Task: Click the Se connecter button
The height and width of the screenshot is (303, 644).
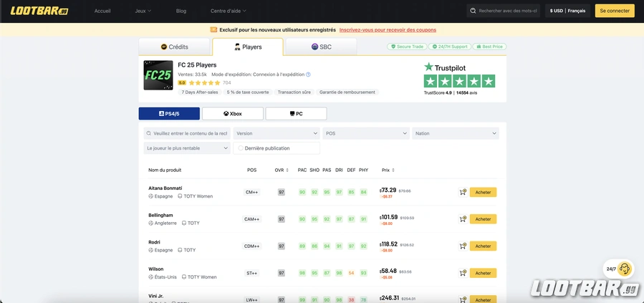Action: coord(615,11)
